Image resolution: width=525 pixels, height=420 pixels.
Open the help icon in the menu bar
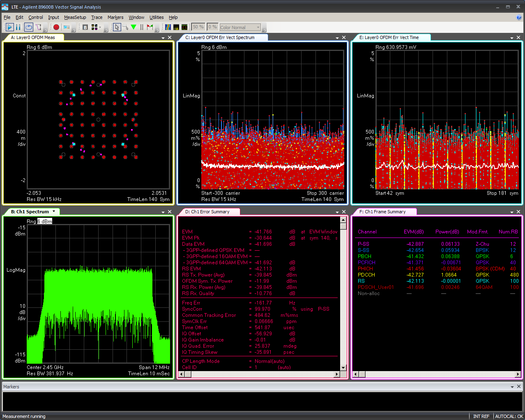click(519, 17)
